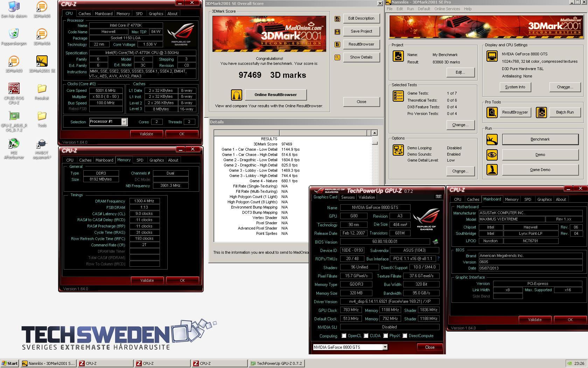The width and height of the screenshot is (588, 368).
Task: Open the Processor #1 selection dropdown
Action: (x=124, y=122)
